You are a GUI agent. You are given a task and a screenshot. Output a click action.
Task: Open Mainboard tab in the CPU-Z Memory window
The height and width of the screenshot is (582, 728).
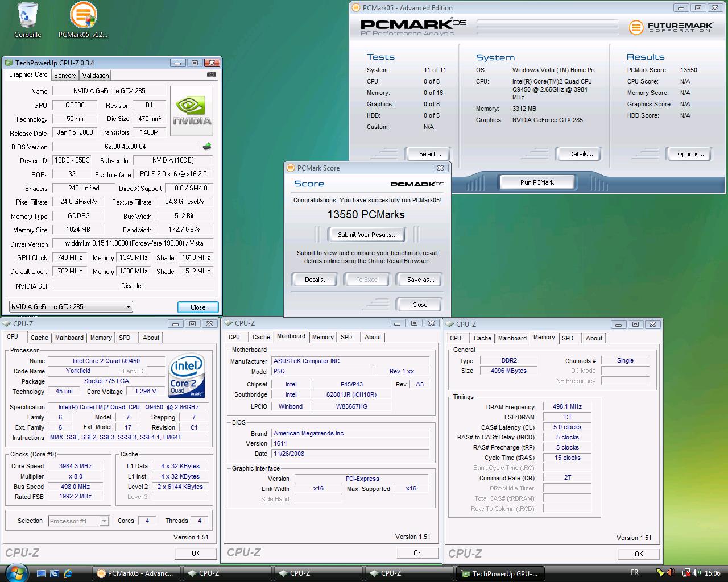coord(512,338)
